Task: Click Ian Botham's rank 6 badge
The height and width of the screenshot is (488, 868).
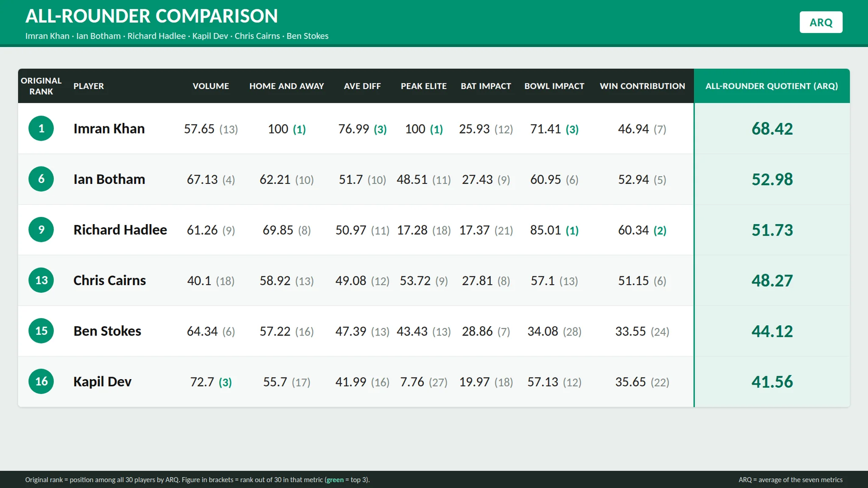Action: tap(41, 179)
